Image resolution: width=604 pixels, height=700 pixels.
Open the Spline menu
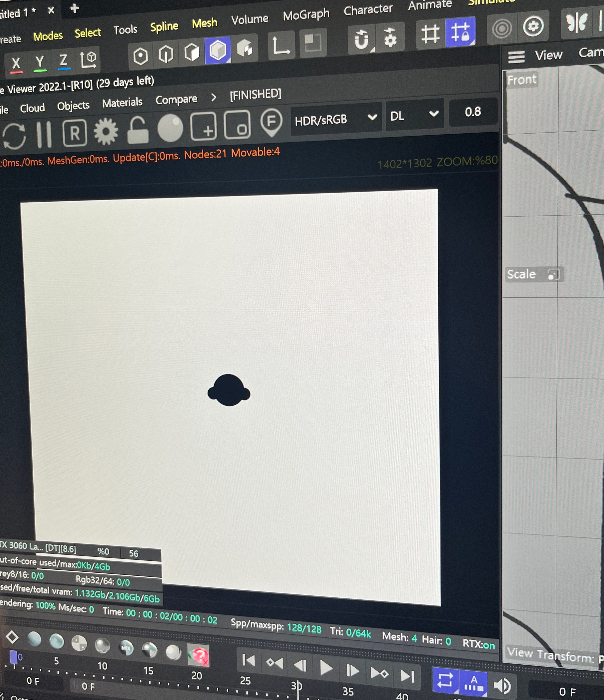164,27
